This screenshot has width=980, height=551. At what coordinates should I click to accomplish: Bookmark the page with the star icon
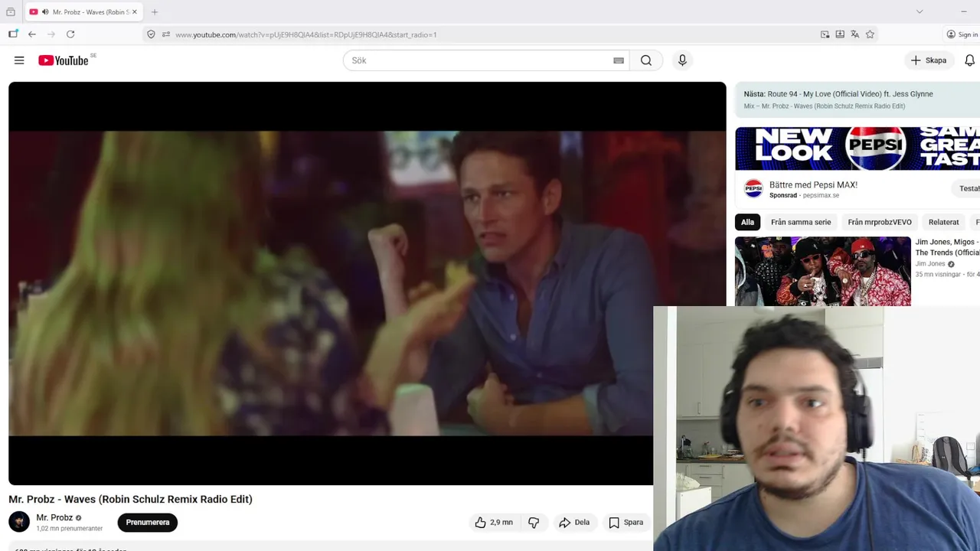point(870,34)
